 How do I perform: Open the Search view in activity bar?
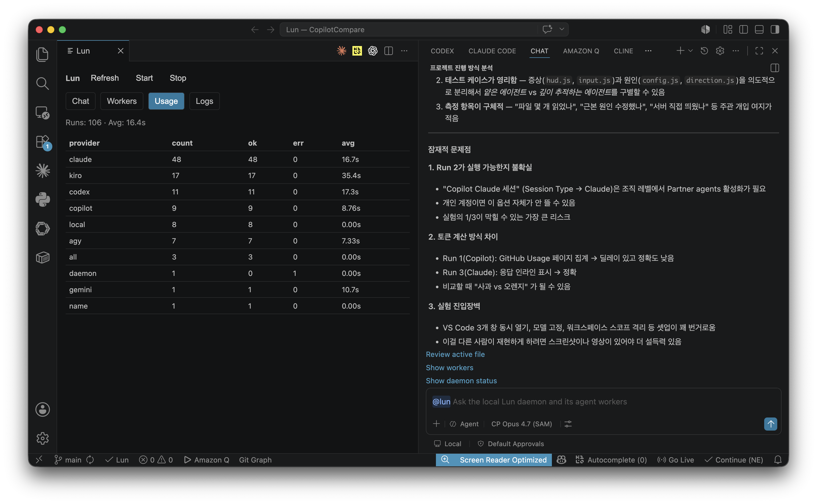click(42, 83)
